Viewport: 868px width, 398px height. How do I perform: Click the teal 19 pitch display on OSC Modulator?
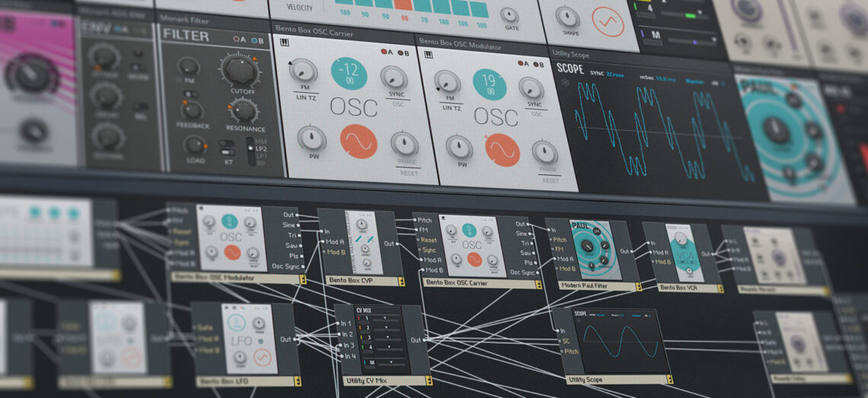click(x=490, y=84)
